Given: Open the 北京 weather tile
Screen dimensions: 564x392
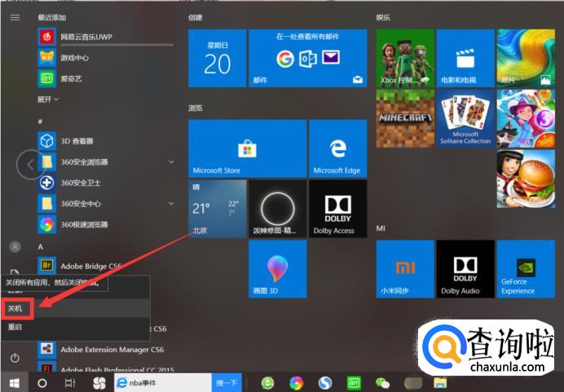Looking at the screenshot, I should tap(218, 209).
